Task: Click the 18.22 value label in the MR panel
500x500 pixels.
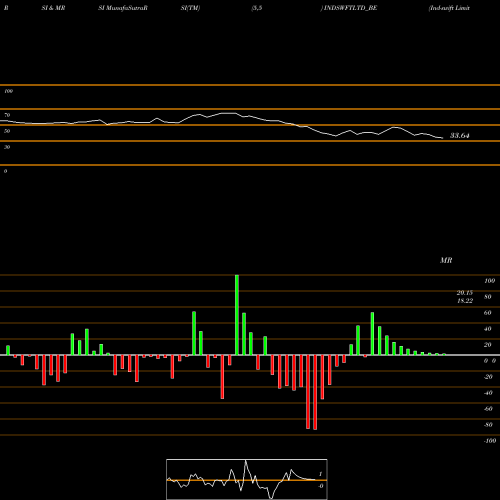Action: [x=465, y=301]
